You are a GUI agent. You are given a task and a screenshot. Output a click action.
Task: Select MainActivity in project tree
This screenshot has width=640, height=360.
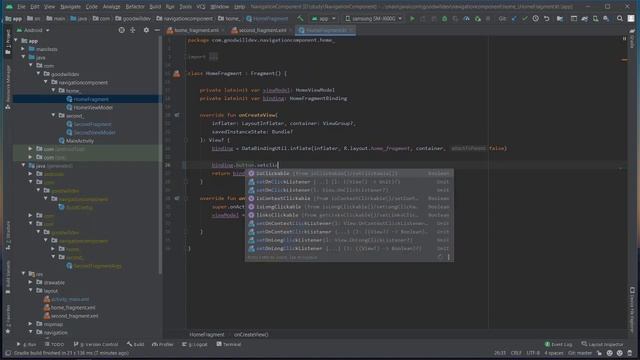click(x=80, y=141)
